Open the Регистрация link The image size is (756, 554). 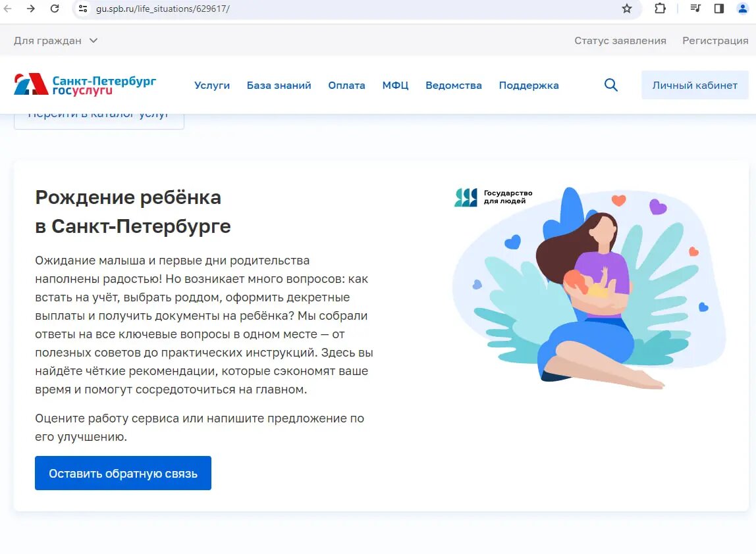(715, 41)
